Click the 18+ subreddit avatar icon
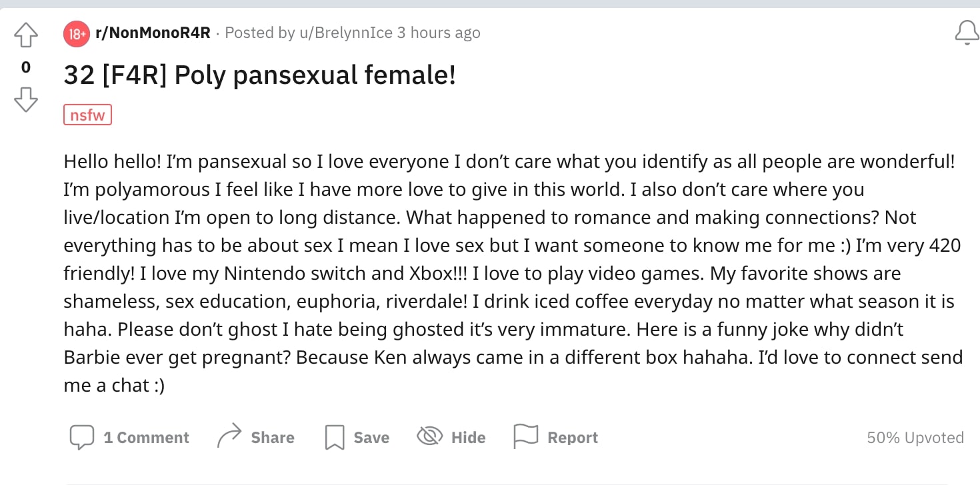 coord(77,34)
